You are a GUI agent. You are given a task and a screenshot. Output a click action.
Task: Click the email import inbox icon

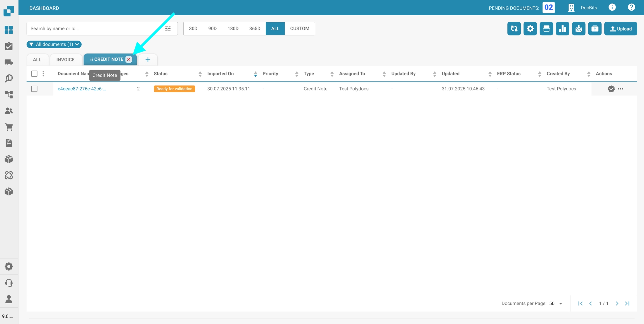579,29
